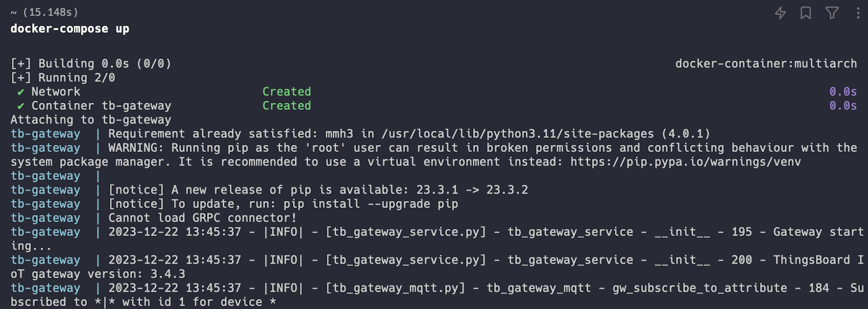
Task: Bookmark this docker-compose command block
Action: tap(806, 13)
